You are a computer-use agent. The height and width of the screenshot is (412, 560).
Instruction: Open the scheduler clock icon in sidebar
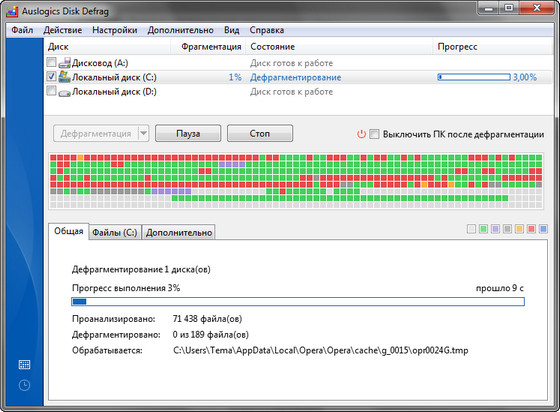(x=24, y=385)
